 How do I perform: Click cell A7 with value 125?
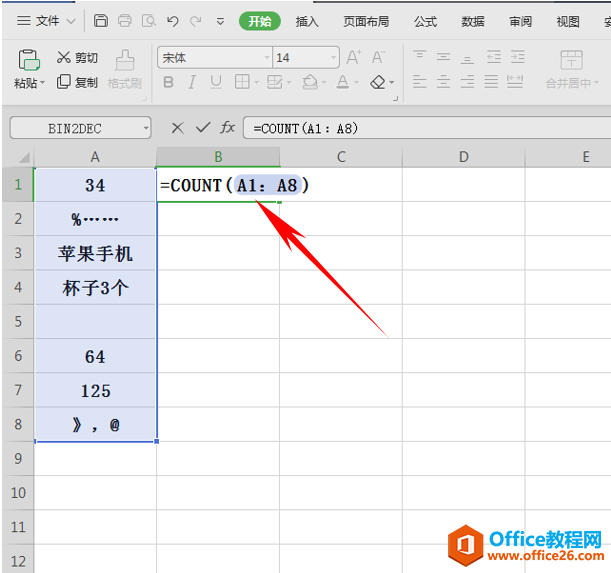[x=95, y=390]
